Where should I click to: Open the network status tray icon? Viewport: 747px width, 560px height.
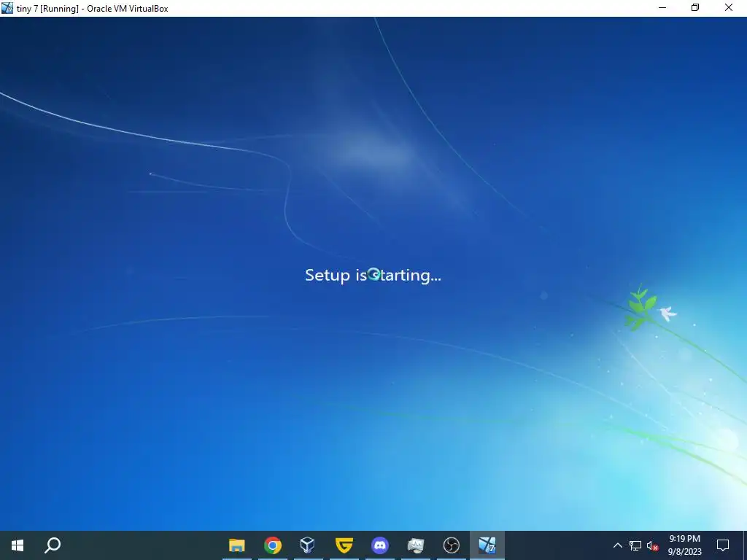point(635,545)
